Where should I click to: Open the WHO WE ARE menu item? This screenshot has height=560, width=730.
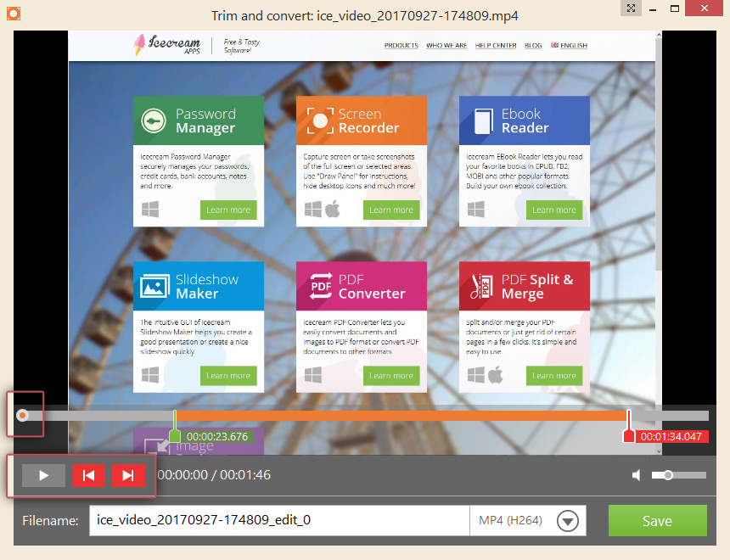[446, 45]
